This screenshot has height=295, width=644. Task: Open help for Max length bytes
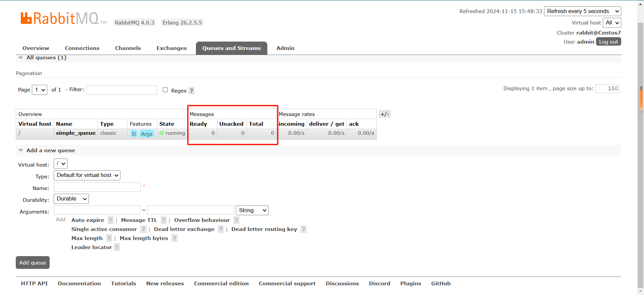pos(174,238)
